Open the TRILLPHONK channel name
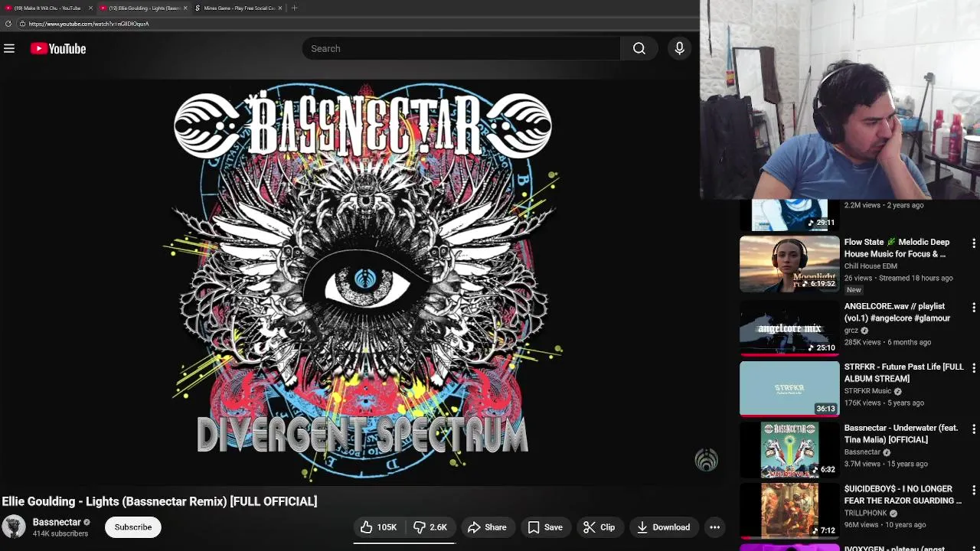 coord(865,513)
